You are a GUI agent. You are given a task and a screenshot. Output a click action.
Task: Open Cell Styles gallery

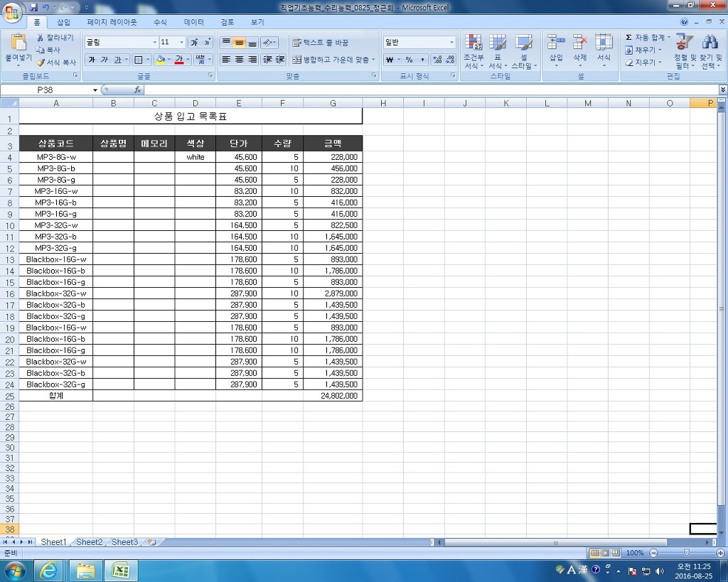524,51
